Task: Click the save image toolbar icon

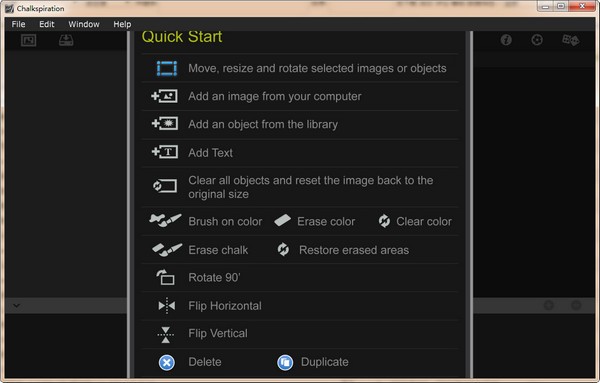Action: tap(66, 40)
